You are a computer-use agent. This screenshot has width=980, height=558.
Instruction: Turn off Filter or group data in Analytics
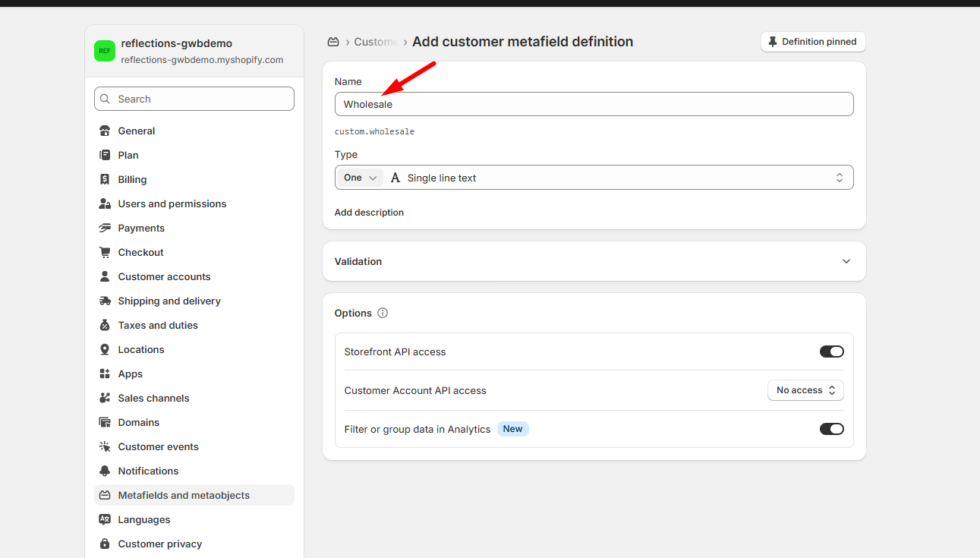click(831, 429)
